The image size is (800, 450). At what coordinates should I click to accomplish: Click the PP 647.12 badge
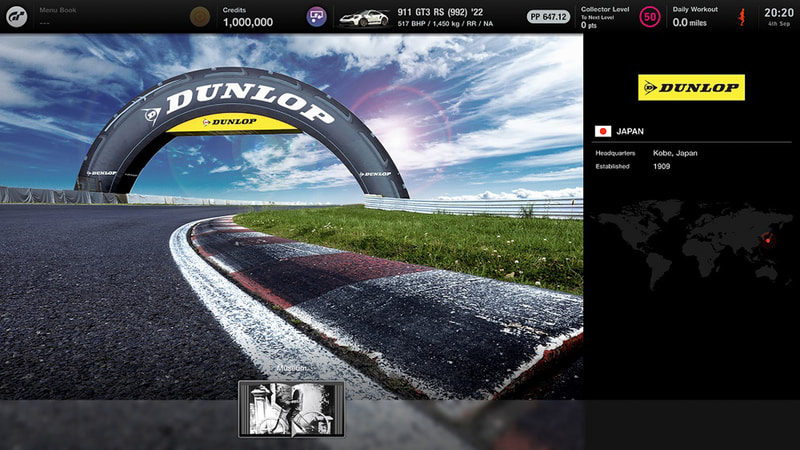(548, 17)
